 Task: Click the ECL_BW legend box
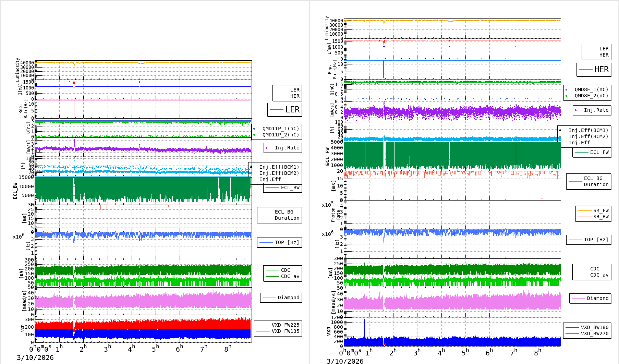click(283, 188)
